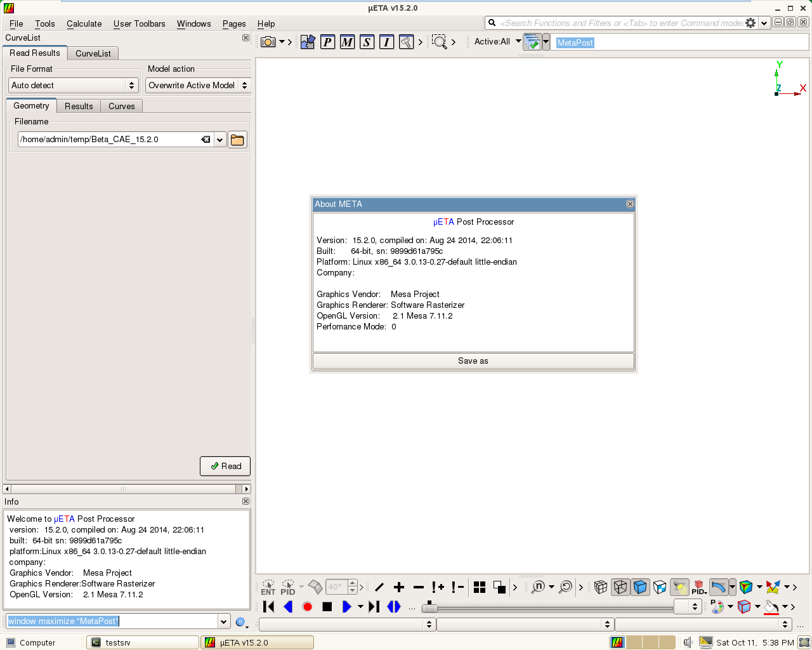Click the Read button
Viewport: 812px width, 650px height.
[225, 466]
